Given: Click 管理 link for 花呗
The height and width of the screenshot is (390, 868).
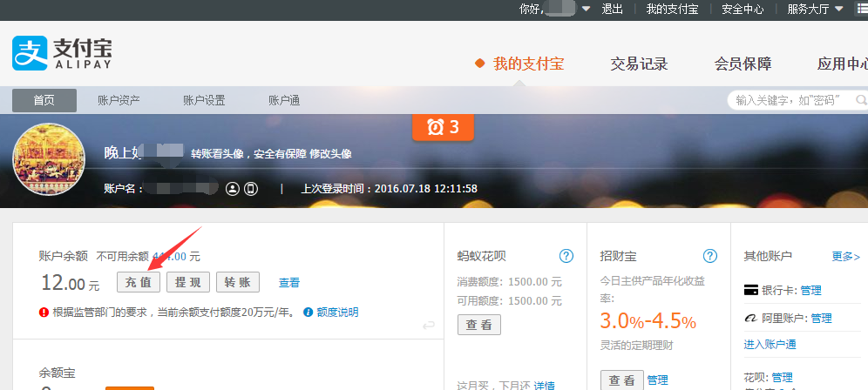Looking at the screenshot, I should 783,377.
